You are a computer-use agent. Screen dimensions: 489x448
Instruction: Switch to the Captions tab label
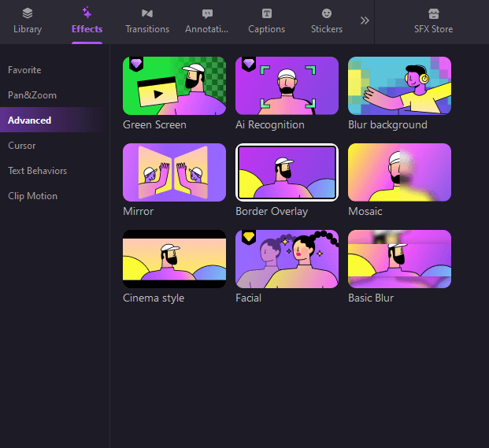(267, 29)
